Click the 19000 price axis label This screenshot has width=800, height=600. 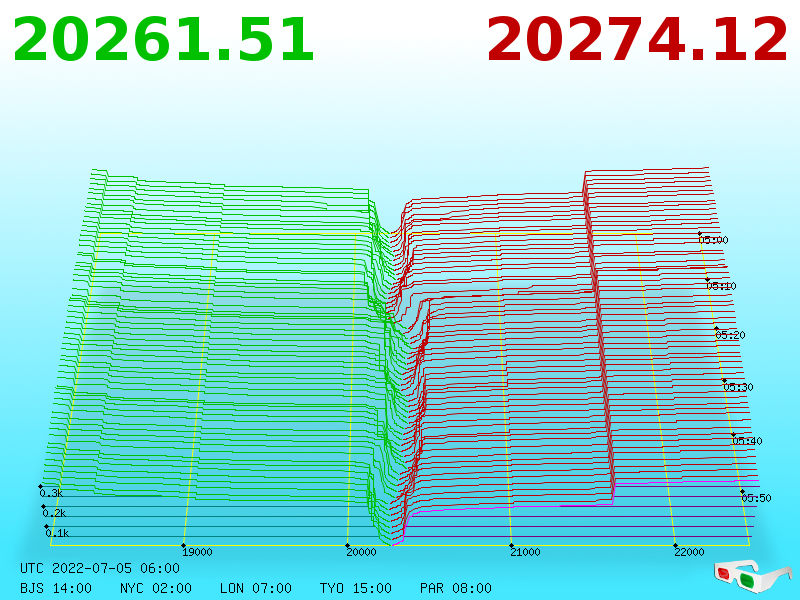click(197, 552)
